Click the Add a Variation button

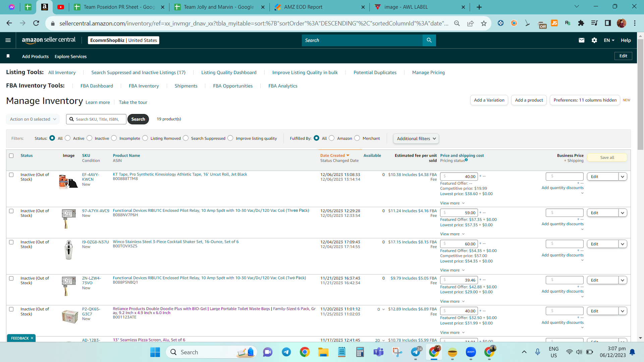[489, 100]
